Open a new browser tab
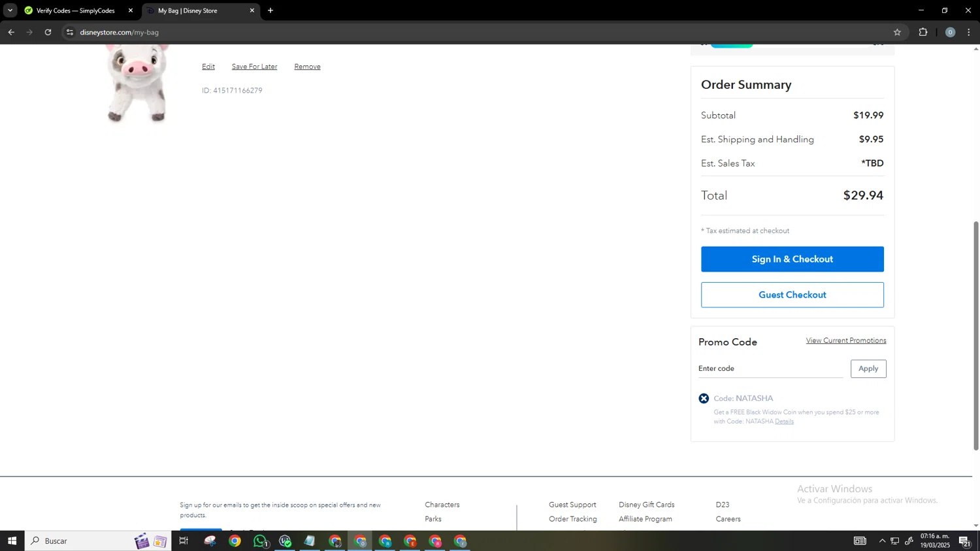Screen dimensions: 980x551 tap(270, 10)
